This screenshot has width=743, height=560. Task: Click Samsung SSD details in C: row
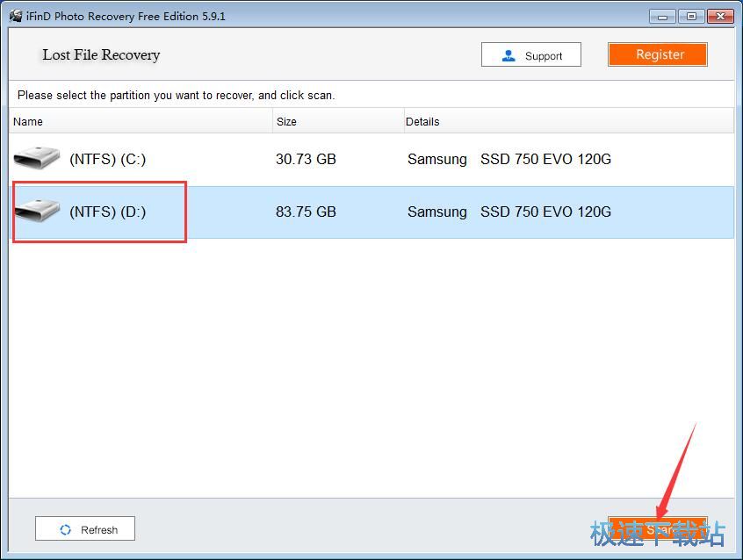[509, 159]
